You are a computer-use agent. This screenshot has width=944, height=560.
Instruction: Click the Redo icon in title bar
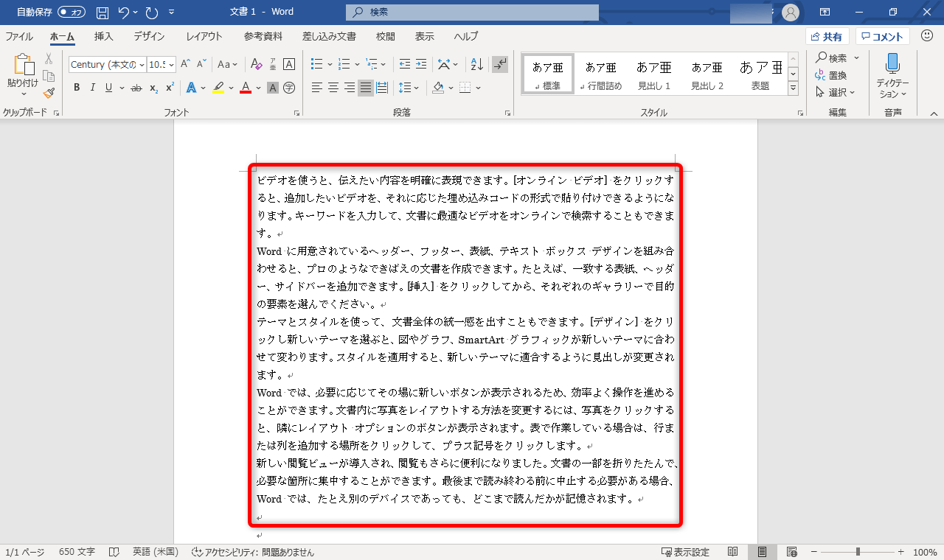click(151, 13)
